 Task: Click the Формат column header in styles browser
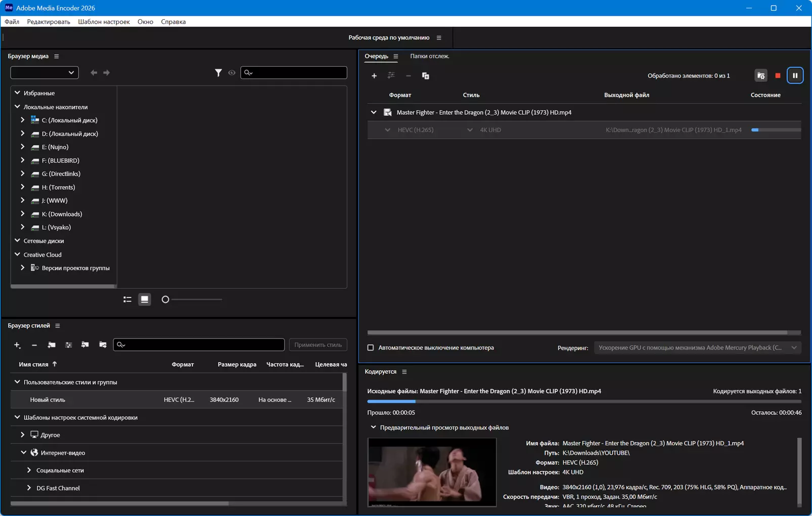tap(183, 364)
